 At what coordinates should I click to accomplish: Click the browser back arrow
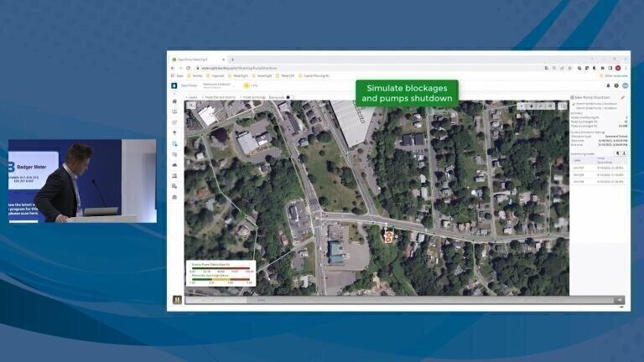173,68
